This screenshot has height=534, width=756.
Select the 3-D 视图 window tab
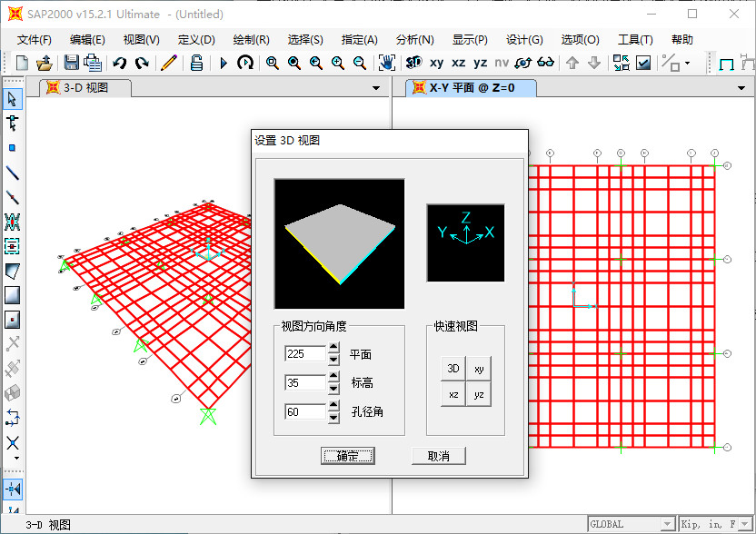[x=85, y=88]
